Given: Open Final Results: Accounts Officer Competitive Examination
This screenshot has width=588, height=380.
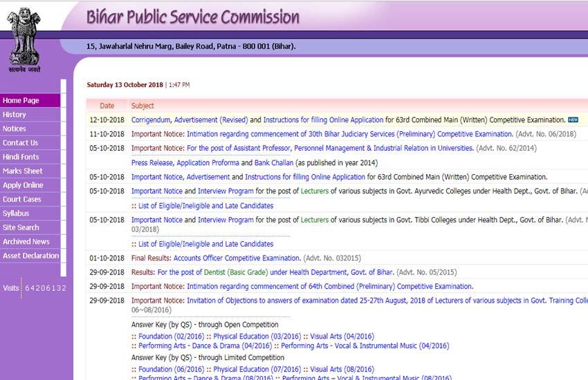Looking at the screenshot, I should [216, 258].
